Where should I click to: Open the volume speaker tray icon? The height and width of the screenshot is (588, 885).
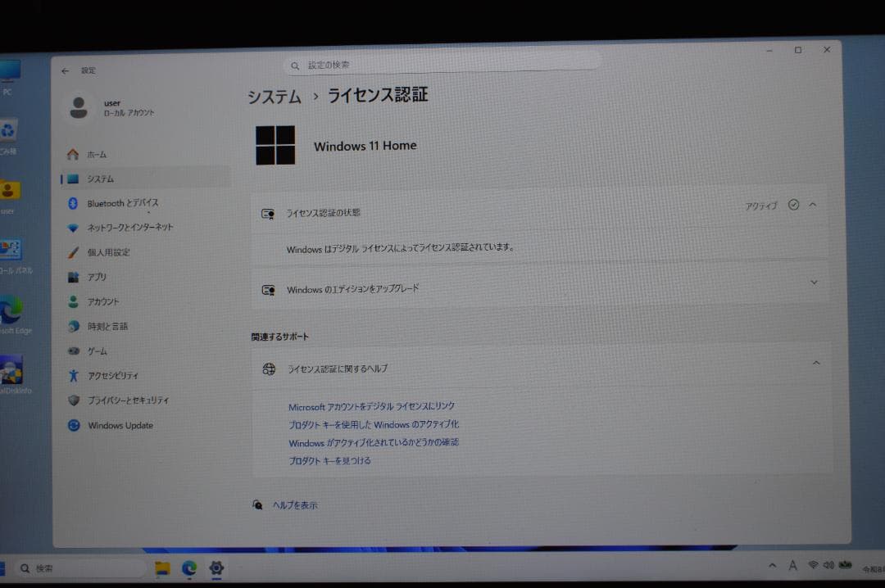pyautogui.click(x=828, y=565)
